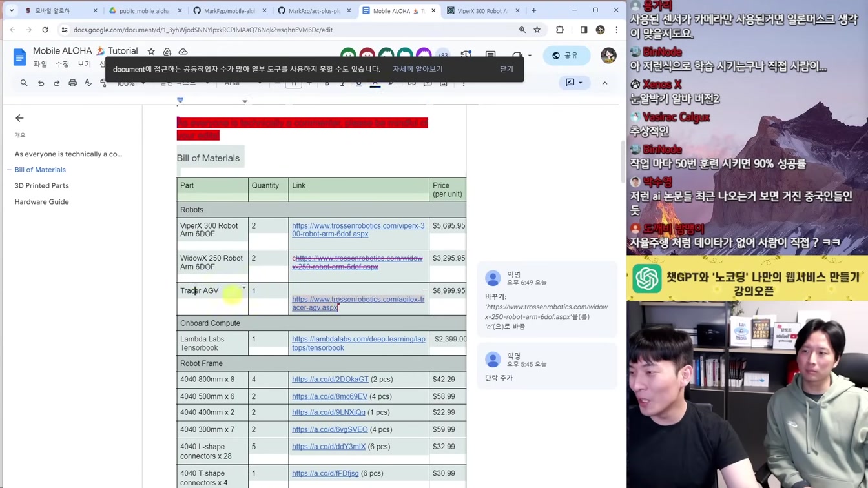Click the Chrome address bar URL
Image resolution: width=868 pixels, height=488 pixels.
coord(203,30)
